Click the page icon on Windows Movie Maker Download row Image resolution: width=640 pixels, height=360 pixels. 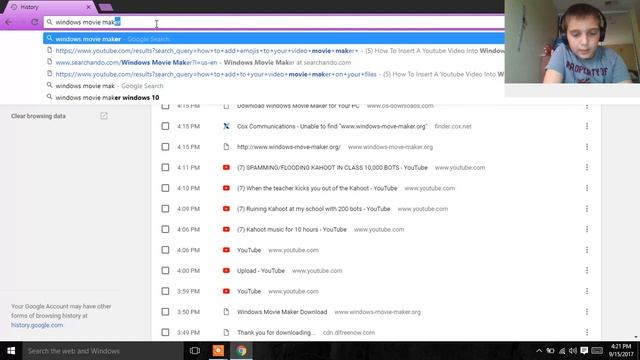(x=226, y=312)
